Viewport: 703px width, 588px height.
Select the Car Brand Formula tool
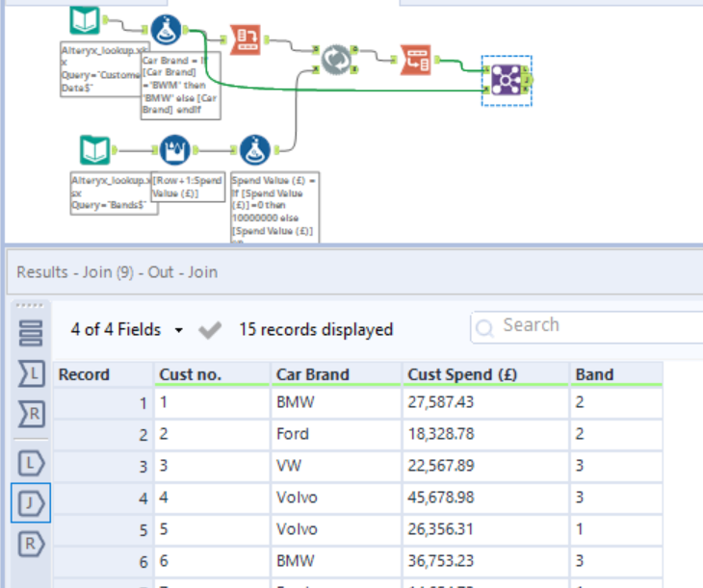(x=166, y=31)
